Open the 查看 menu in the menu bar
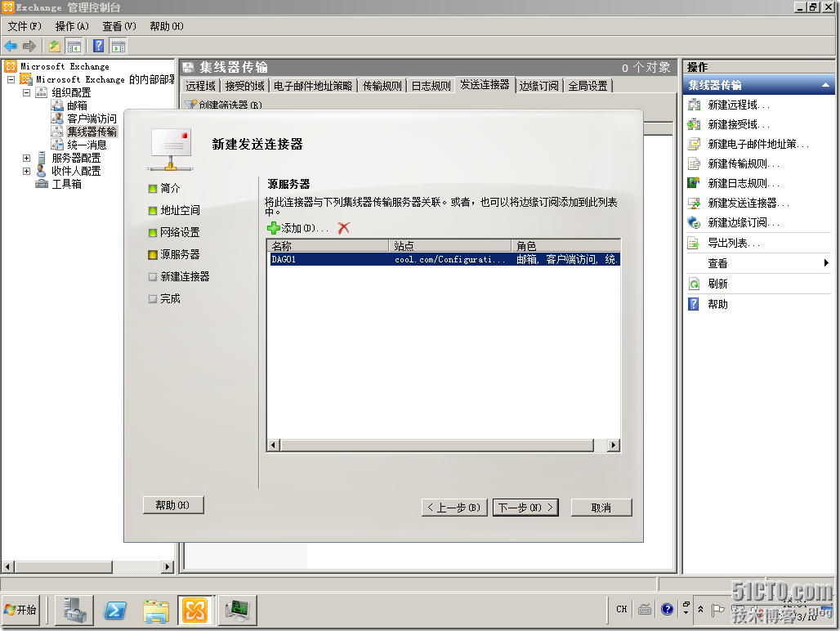This screenshot has width=840, height=631. click(x=117, y=25)
